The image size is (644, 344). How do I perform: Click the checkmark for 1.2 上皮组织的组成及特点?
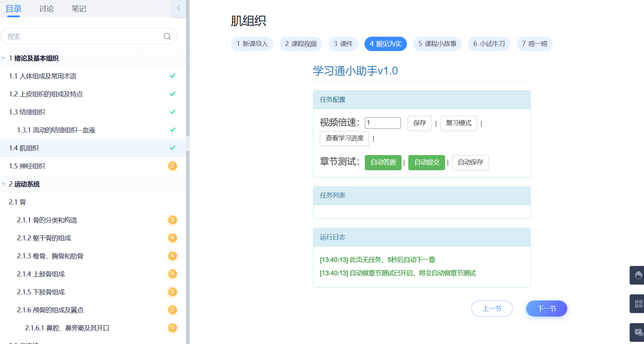[172, 94]
